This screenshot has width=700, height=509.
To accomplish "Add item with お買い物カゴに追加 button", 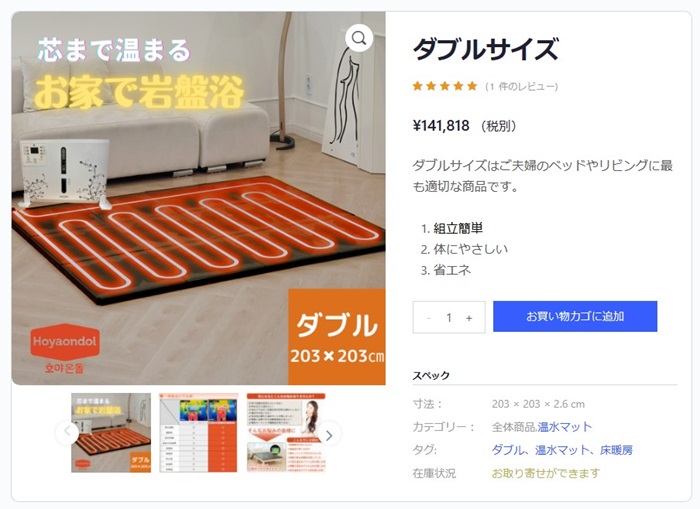I will point(575,317).
